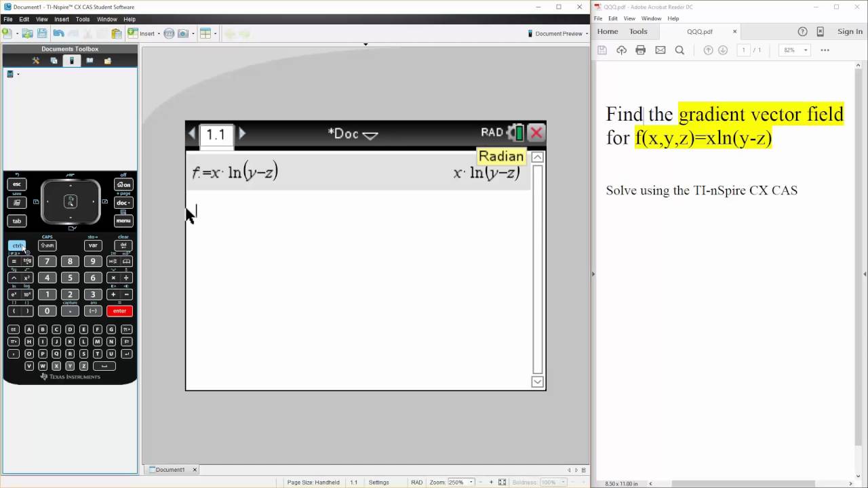Click the page number field in Acrobat

[x=744, y=50]
